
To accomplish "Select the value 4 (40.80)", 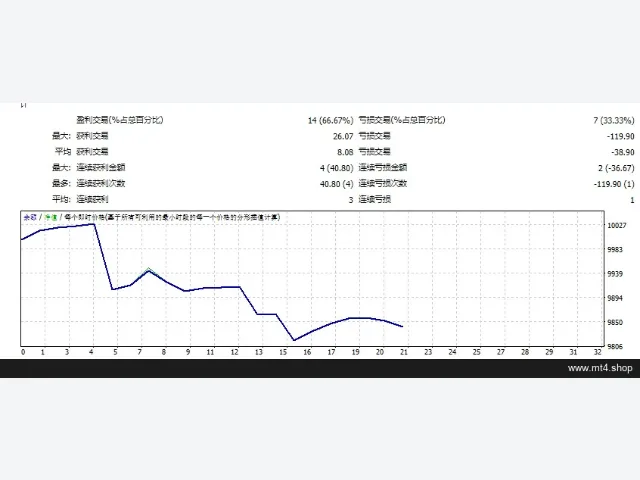I will click(336, 168).
